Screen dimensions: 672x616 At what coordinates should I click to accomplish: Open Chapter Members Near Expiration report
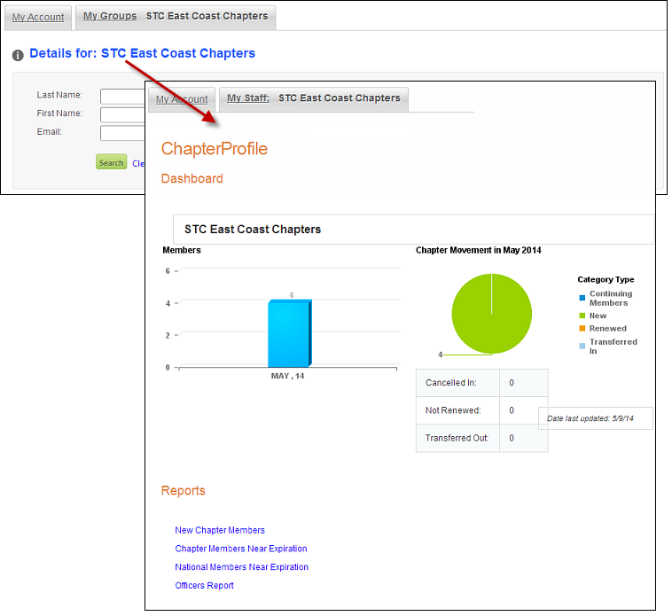241,549
